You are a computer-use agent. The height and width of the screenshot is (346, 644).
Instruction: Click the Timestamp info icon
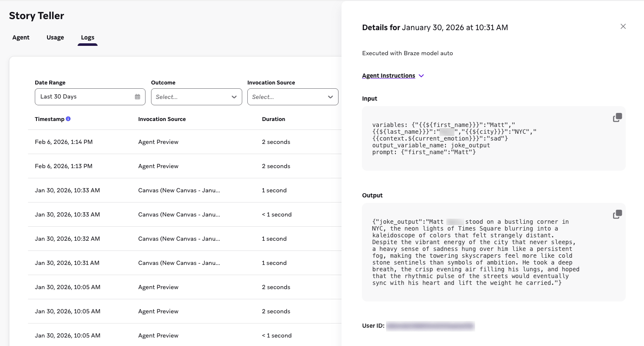[68, 119]
